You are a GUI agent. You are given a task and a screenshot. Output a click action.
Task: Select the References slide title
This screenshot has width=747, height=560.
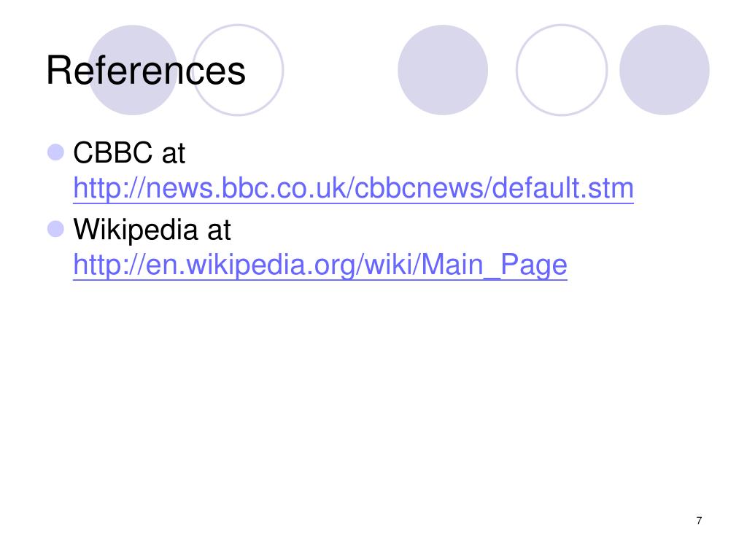146,71
